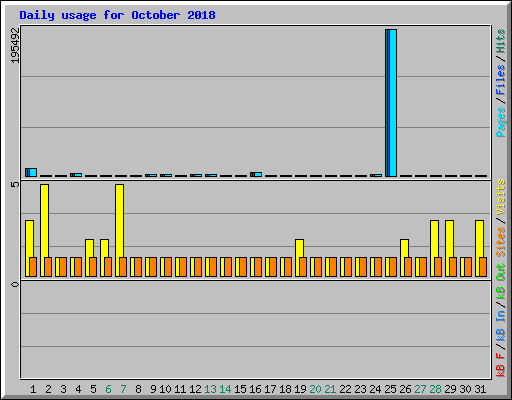
Task: Click the orange 'Sites' legend label
Action: 501,242
